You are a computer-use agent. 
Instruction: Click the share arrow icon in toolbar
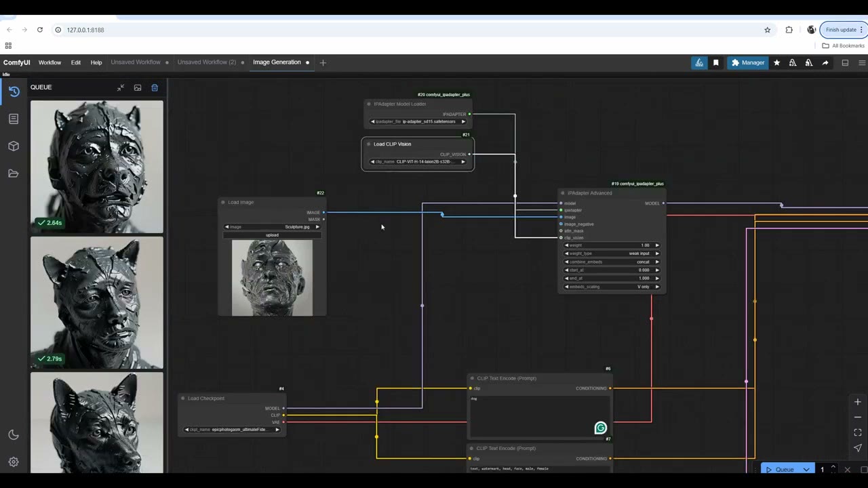pyautogui.click(x=825, y=62)
